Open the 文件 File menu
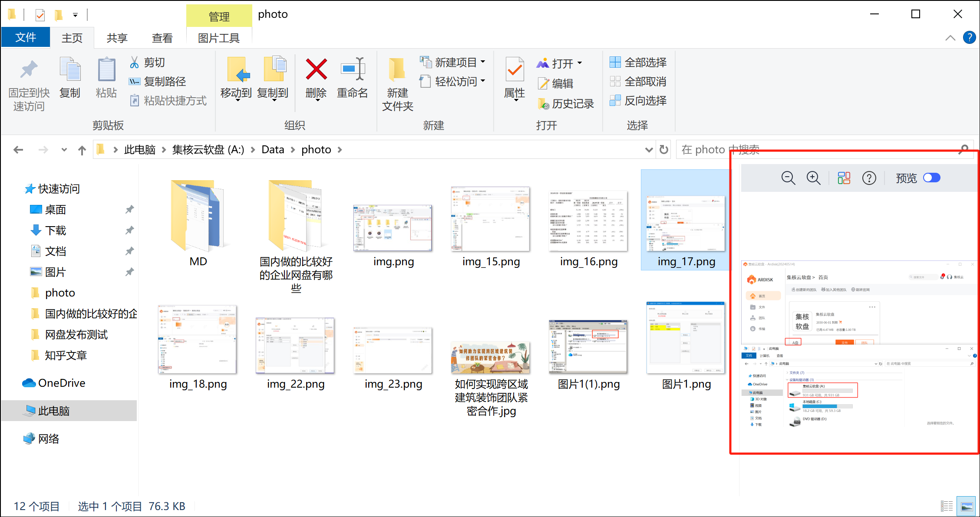980x517 pixels. (26, 37)
